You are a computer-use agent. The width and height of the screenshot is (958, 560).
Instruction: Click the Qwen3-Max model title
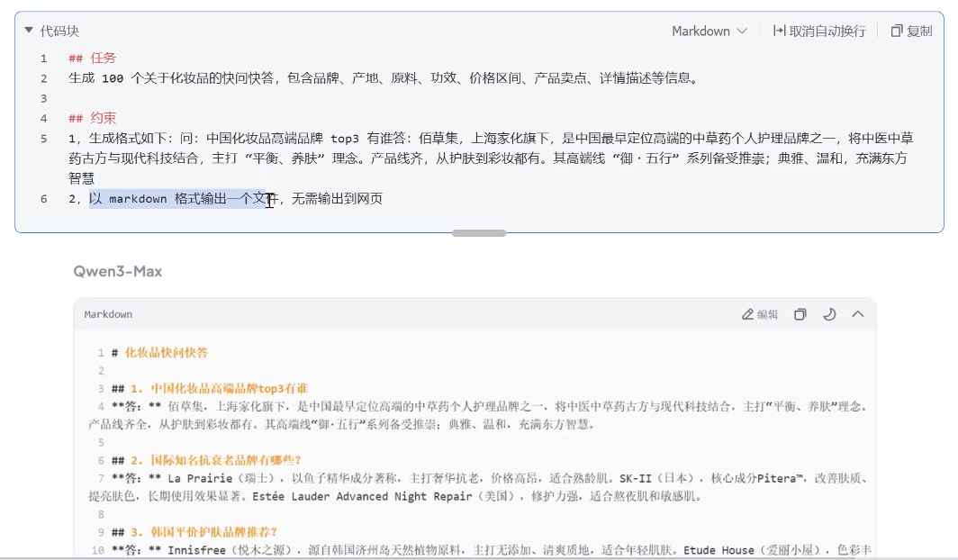117,272
